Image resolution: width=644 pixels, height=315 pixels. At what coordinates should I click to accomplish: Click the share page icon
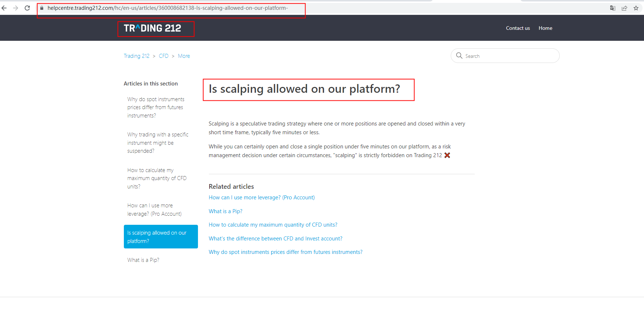pyautogui.click(x=624, y=8)
